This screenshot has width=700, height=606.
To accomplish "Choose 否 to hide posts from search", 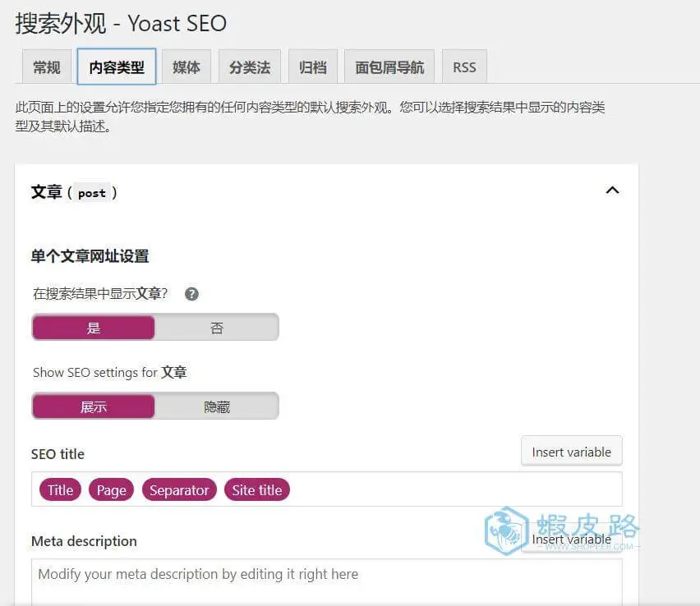I will coord(217,328).
